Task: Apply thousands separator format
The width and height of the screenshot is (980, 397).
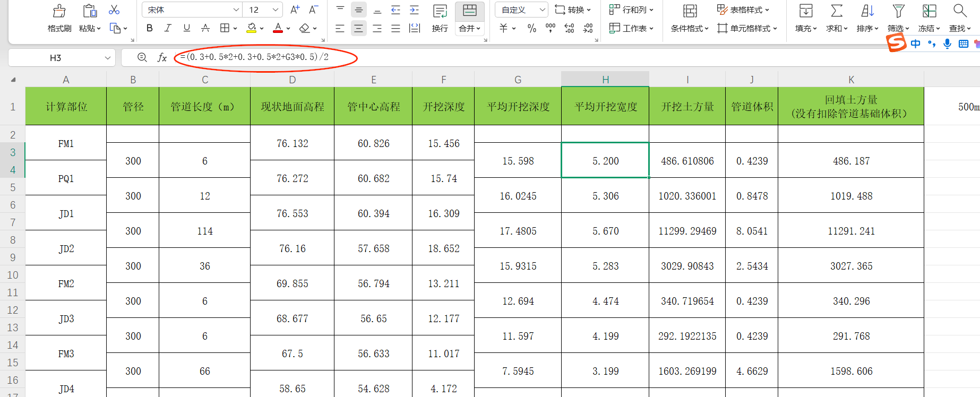Action: (x=551, y=28)
